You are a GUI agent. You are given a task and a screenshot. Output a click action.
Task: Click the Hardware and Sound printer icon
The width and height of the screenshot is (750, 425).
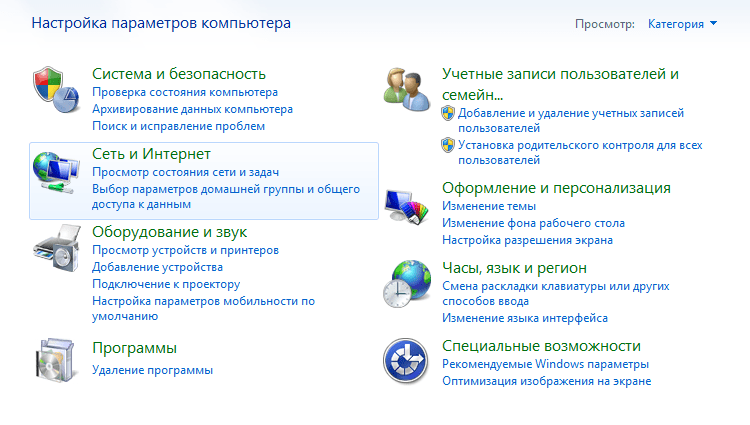click(x=56, y=249)
